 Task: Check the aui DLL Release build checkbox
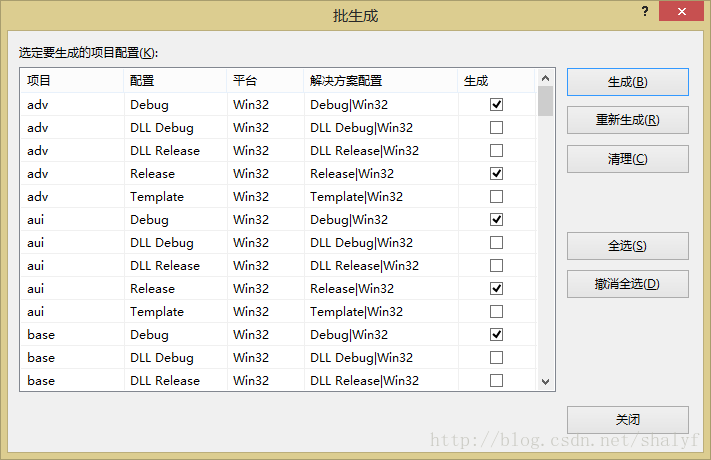[497, 266]
